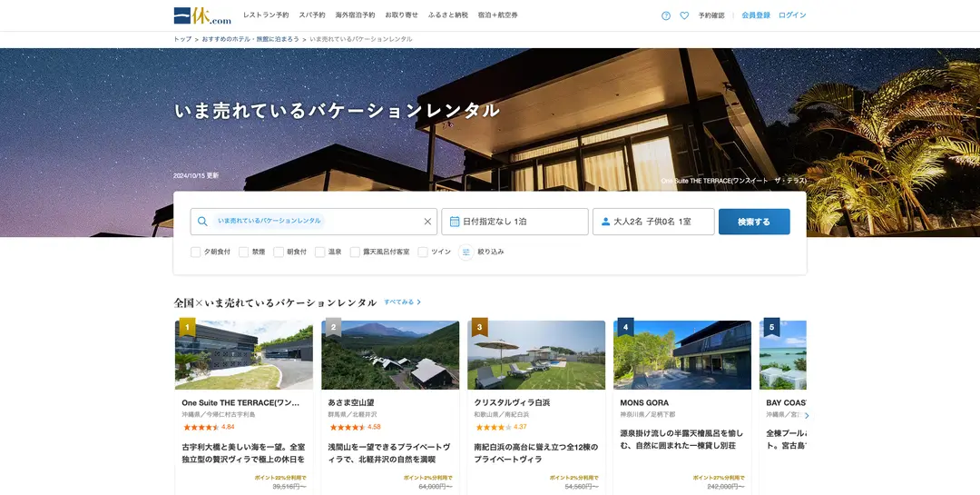Check the 温泉 checkbox
Image resolution: width=980 pixels, height=495 pixels.
[320, 252]
